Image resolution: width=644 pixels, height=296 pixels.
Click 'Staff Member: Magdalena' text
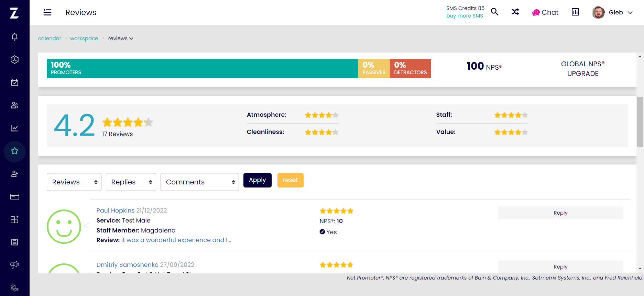136,230
